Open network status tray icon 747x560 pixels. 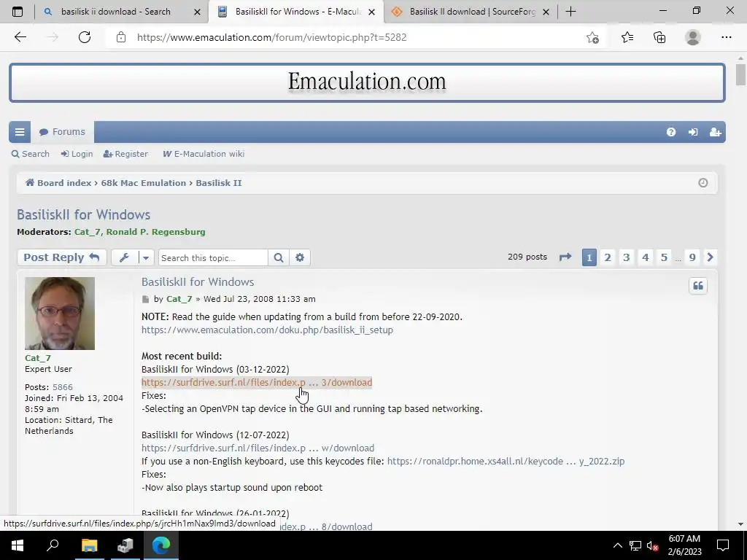tap(635, 545)
